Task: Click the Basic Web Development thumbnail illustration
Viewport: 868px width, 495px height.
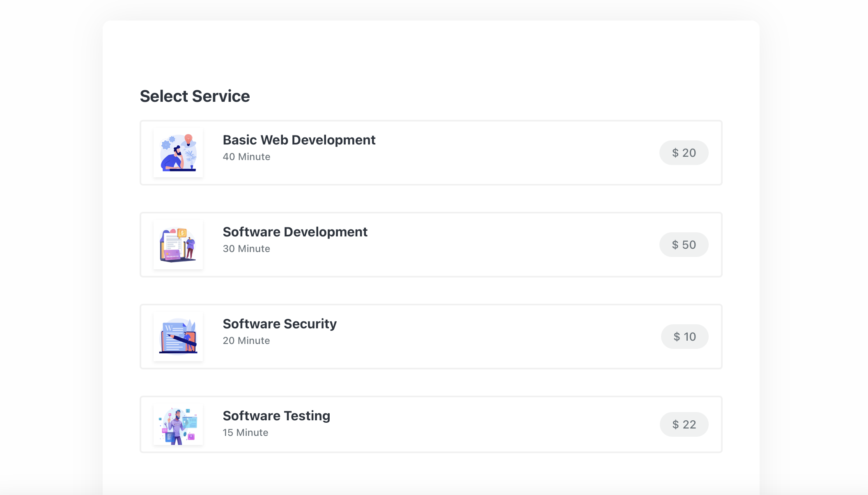Action: 178,153
